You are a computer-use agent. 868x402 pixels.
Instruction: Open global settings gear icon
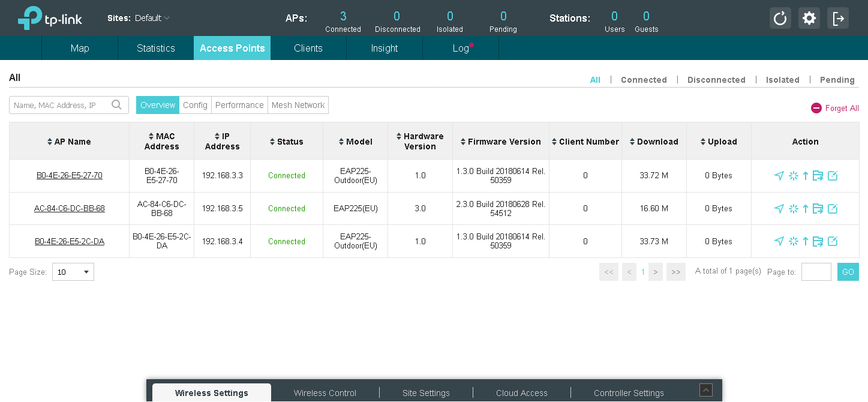pos(809,18)
